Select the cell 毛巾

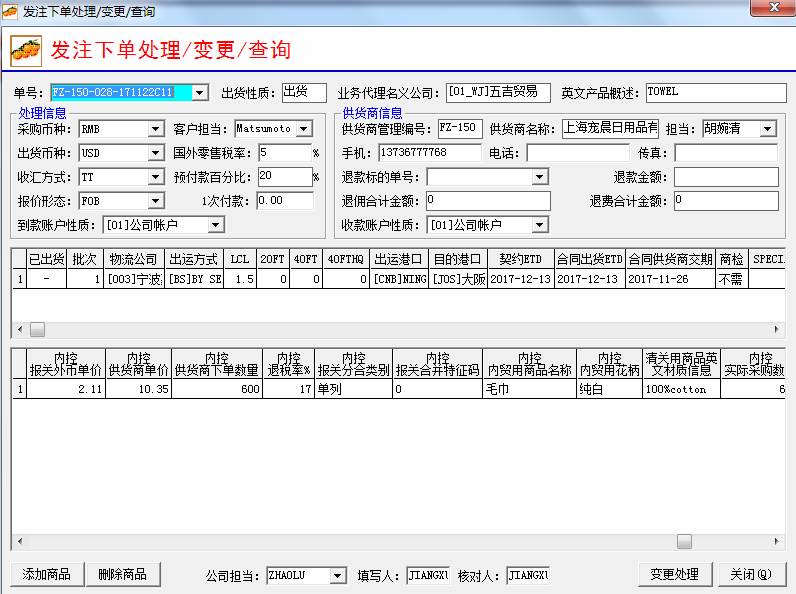[x=529, y=389]
